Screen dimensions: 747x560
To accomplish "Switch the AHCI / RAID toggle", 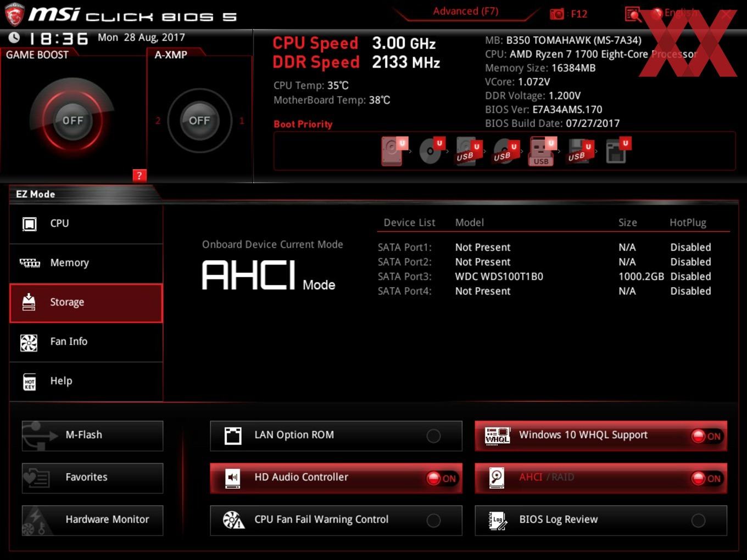I will (601, 478).
